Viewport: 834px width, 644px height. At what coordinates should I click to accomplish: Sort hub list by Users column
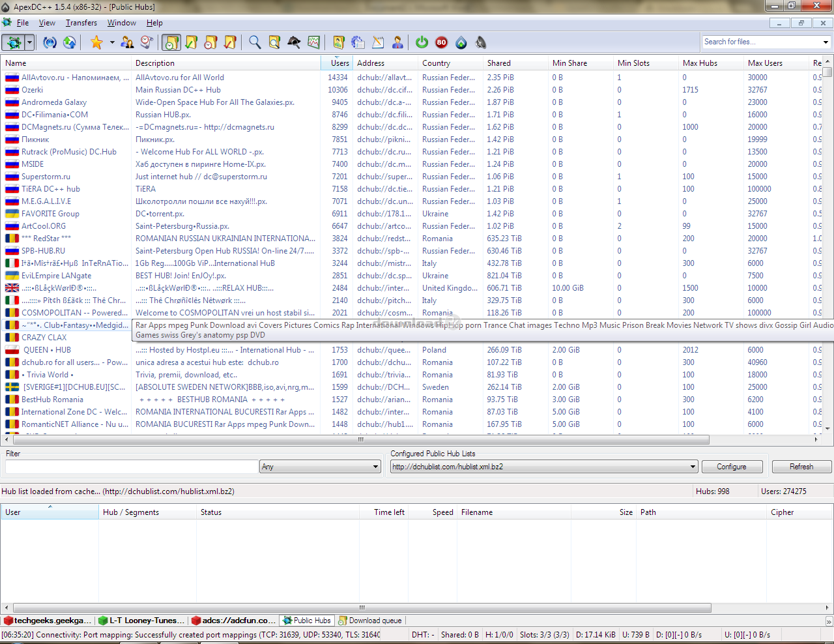tap(338, 63)
